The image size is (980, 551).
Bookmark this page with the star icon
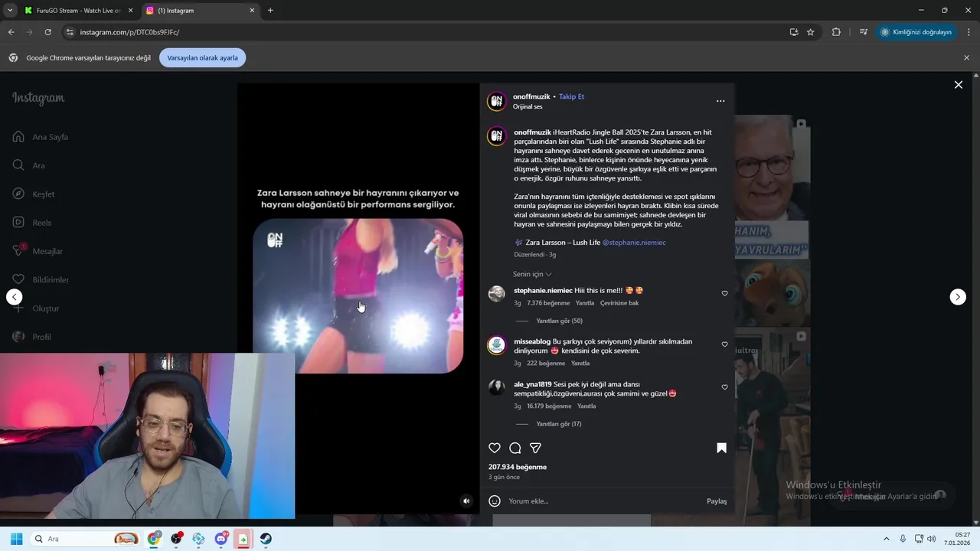(810, 32)
